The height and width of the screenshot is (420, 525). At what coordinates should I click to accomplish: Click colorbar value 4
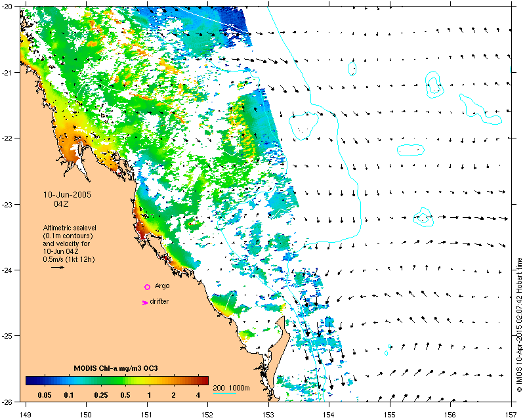coord(198,395)
